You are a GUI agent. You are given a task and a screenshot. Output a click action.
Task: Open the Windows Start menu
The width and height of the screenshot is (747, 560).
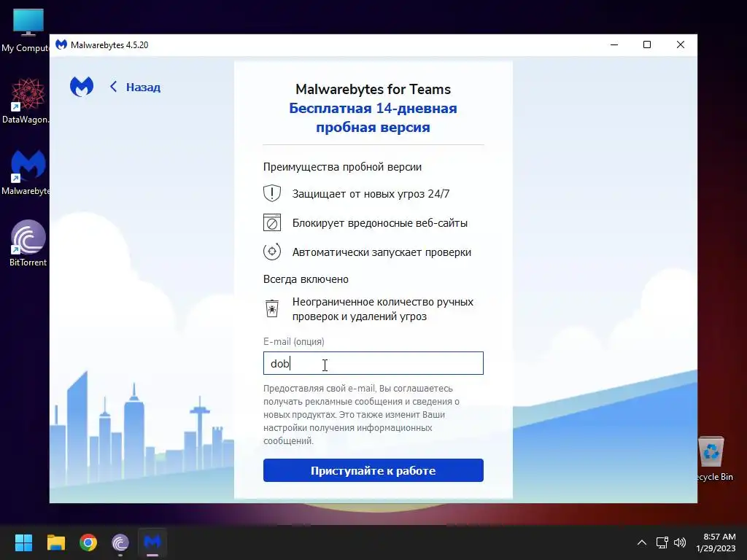pyautogui.click(x=23, y=542)
